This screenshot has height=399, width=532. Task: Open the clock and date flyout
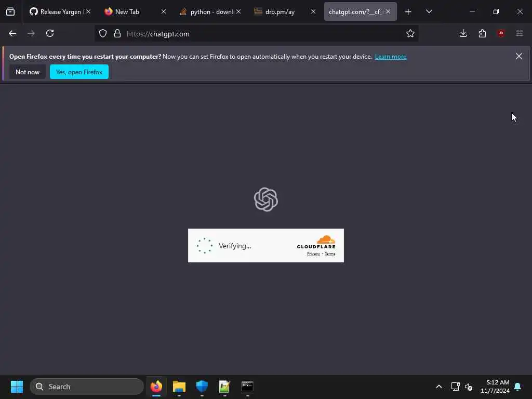[x=495, y=387]
